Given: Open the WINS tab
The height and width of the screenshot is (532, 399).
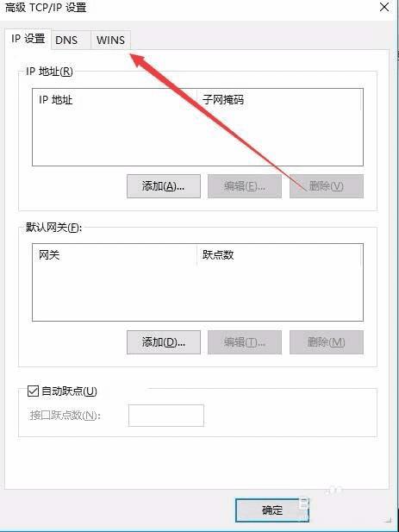Looking at the screenshot, I should [110, 40].
